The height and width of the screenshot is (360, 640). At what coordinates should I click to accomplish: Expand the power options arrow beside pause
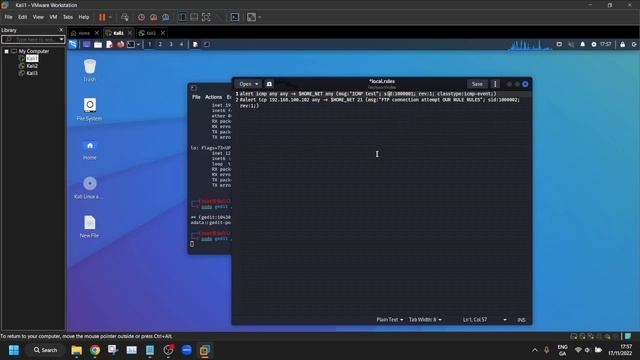110,17
